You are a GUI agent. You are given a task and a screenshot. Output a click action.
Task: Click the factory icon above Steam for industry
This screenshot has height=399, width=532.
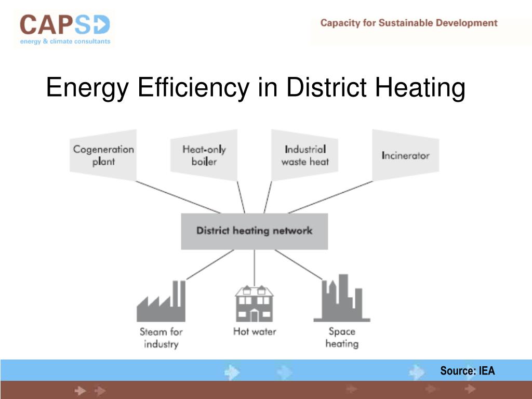(x=161, y=301)
